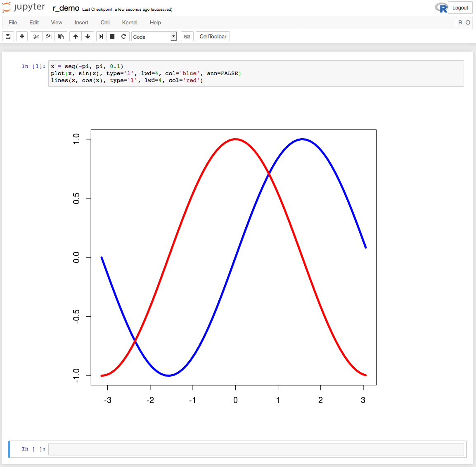Open the Insert menu
476x467 pixels.
point(81,23)
